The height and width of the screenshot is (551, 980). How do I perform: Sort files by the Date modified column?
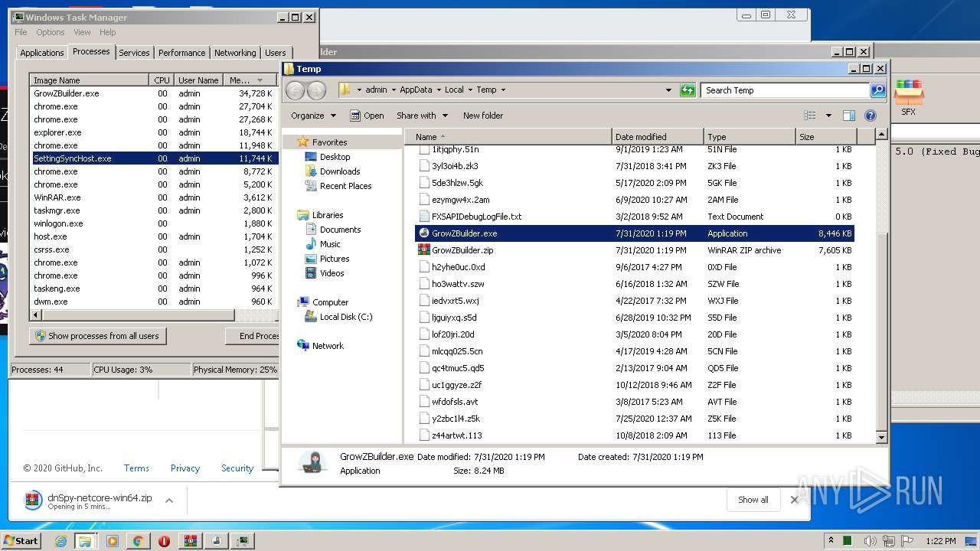click(x=658, y=137)
